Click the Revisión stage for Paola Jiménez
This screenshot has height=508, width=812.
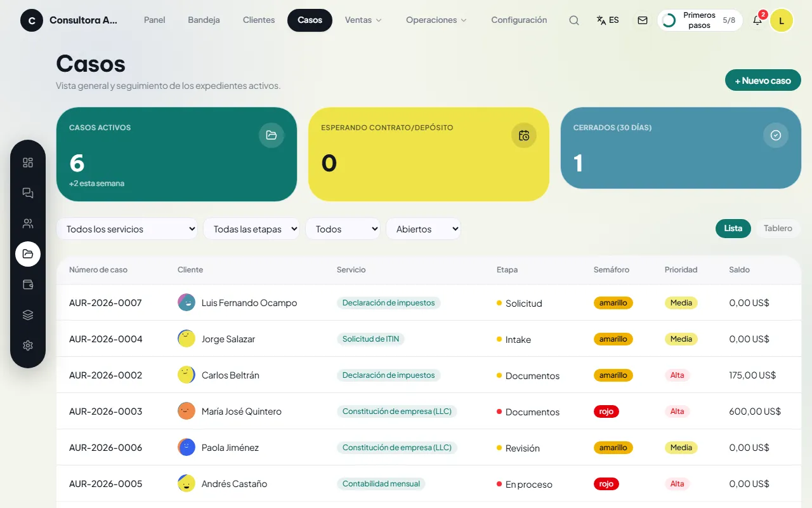518,448
